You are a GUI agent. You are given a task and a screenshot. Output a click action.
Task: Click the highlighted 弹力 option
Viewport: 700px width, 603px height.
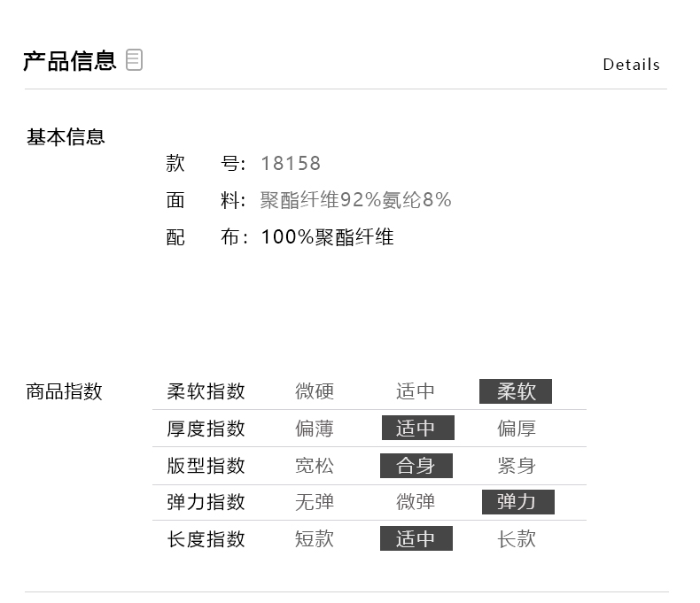click(x=517, y=502)
